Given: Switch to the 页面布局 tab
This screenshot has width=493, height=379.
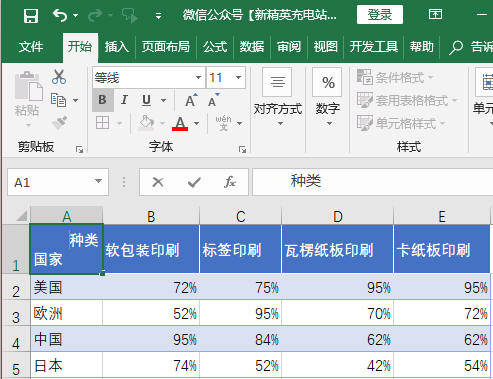Looking at the screenshot, I should [x=166, y=47].
